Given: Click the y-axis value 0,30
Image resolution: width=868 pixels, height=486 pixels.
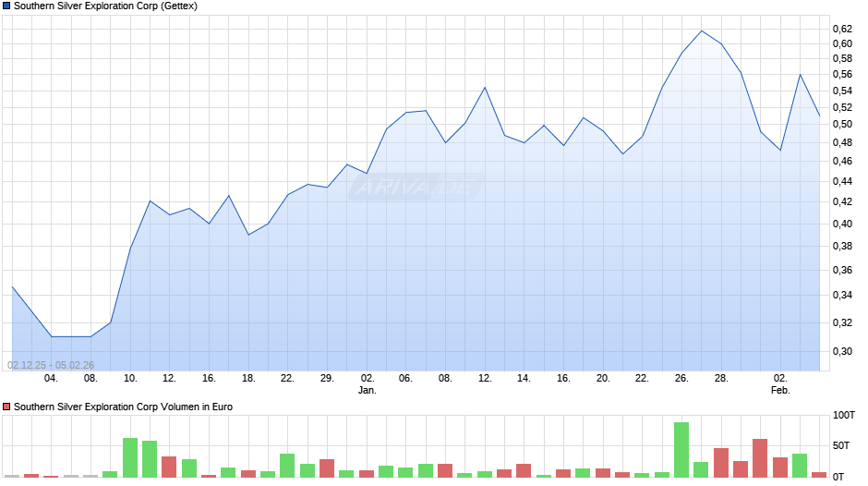Looking at the screenshot, I should (x=842, y=351).
